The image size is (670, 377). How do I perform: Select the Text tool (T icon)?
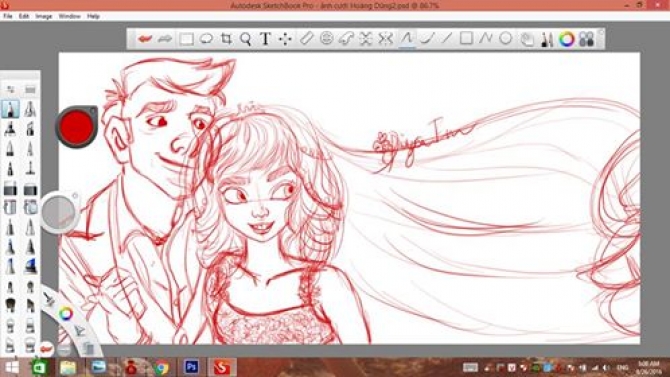[x=265, y=39]
